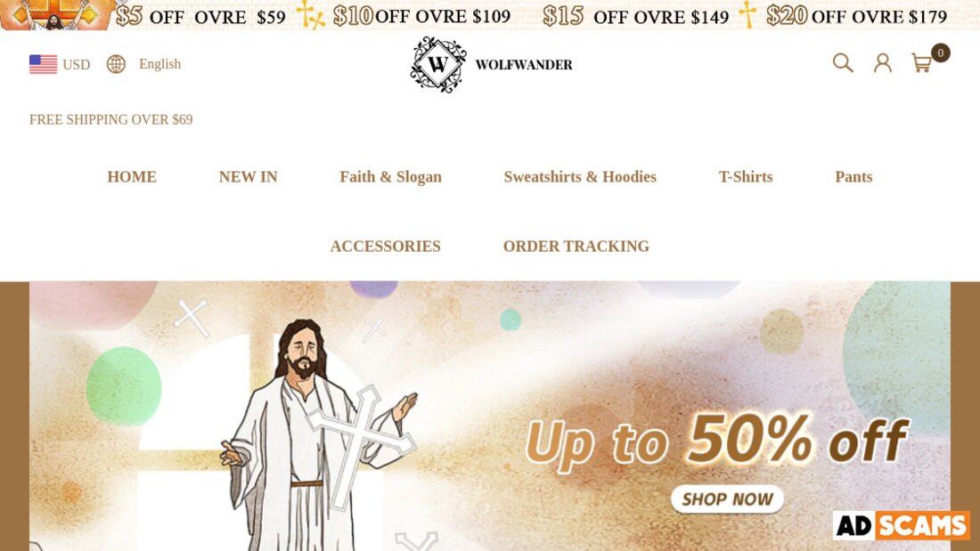Image resolution: width=980 pixels, height=551 pixels.
Task: Click the cart item count badge
Action: pos(940,53)
